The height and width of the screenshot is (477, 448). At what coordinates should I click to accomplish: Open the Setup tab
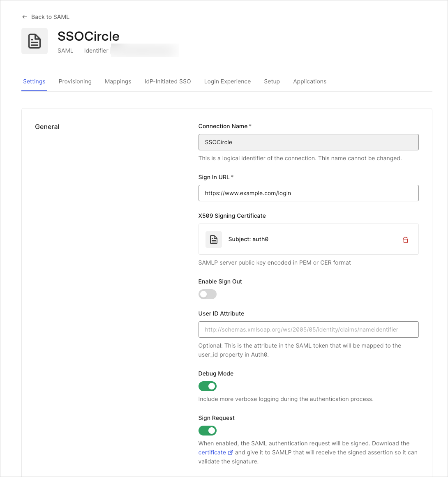tap(272, 81)
